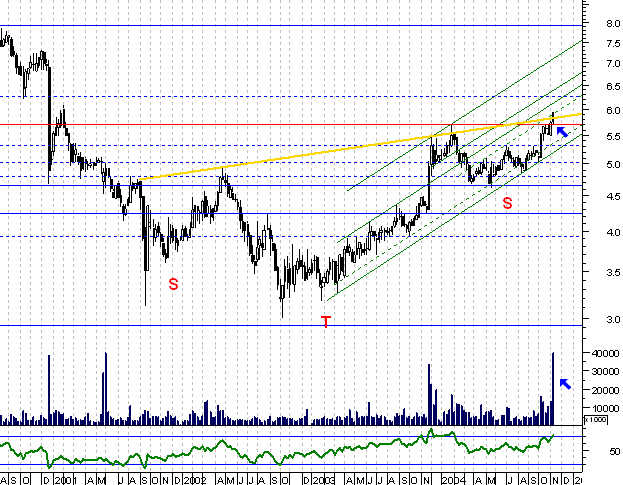Click the 2004 label on the time axis

[453, 476]
